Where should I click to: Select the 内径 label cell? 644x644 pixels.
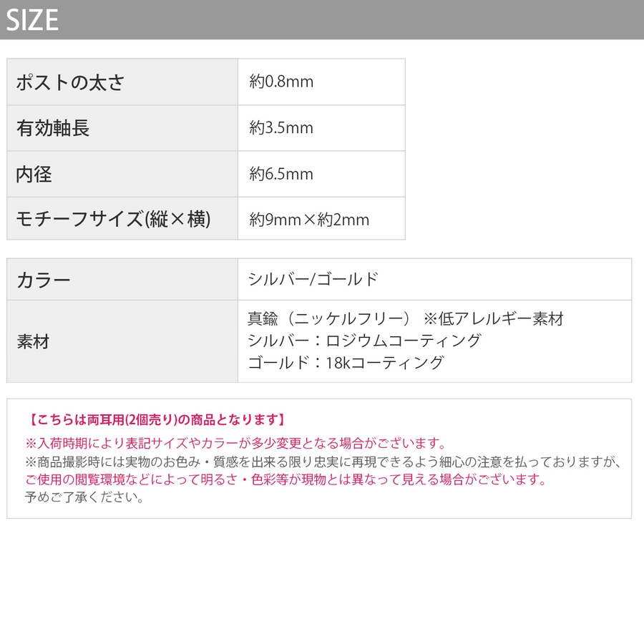click(34, 175)
